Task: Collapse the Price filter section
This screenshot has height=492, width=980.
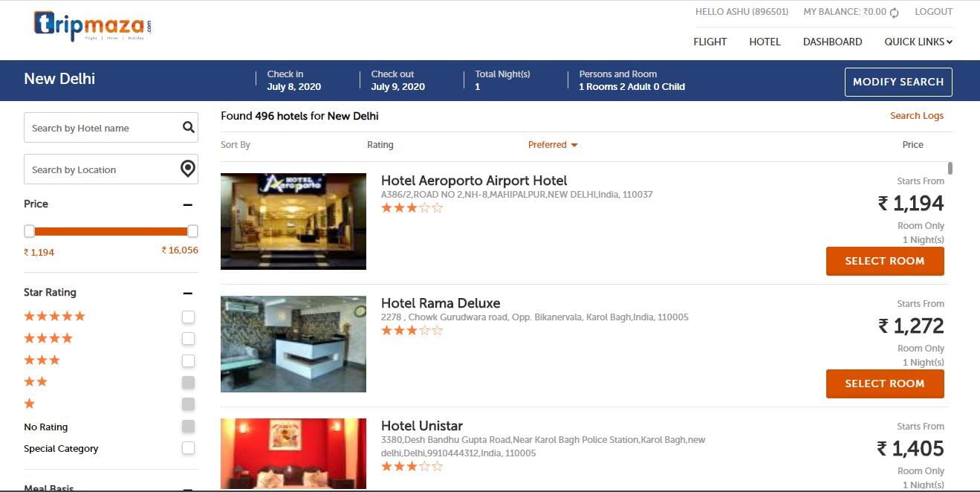Action: point(188,204)
